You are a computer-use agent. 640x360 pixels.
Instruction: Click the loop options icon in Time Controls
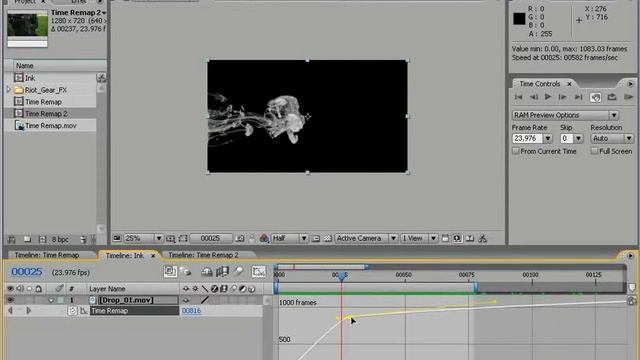click(x=611, y=97)
